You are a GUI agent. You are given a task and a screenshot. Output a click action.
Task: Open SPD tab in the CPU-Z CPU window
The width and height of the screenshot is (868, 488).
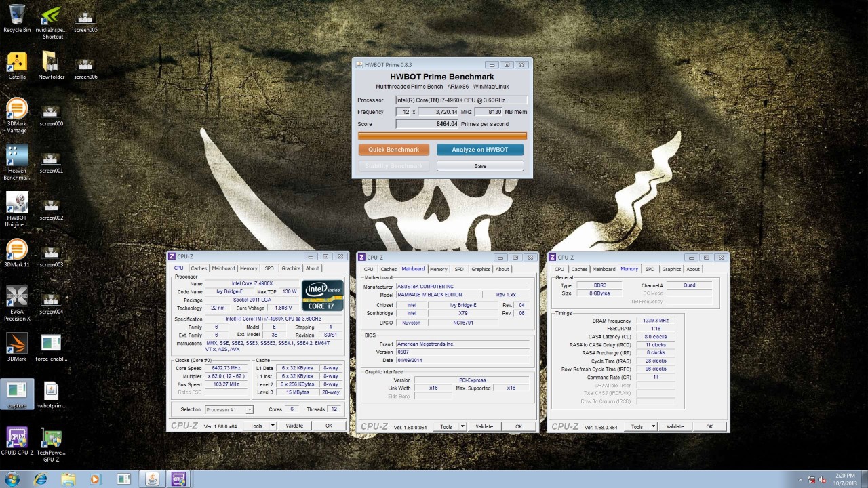click(269, 268)
